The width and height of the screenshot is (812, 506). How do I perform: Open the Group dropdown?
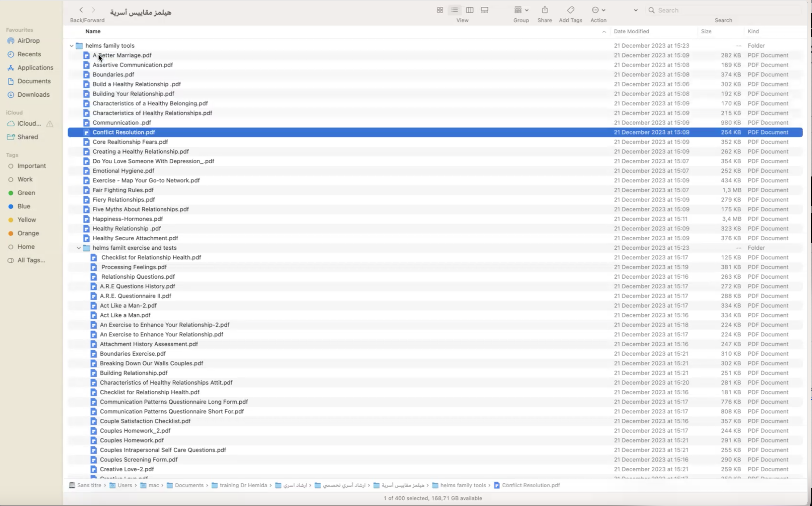coord(521,10)
